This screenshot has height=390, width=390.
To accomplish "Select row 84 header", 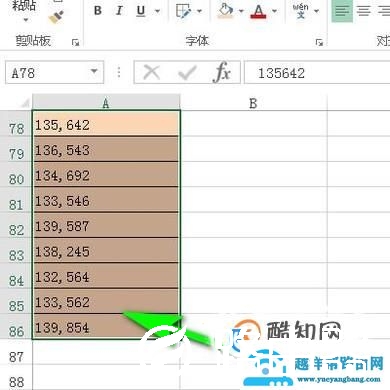I will 16,276.
